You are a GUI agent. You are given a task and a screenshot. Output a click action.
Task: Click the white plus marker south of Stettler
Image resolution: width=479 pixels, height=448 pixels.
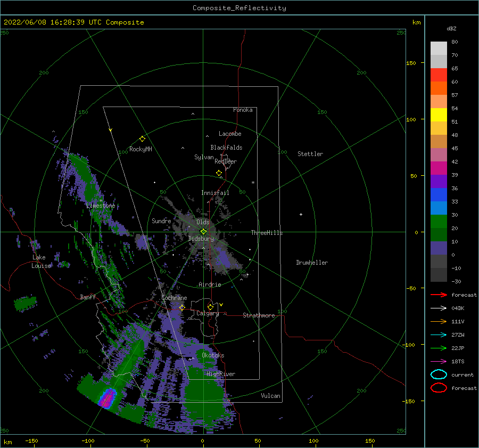301,214
